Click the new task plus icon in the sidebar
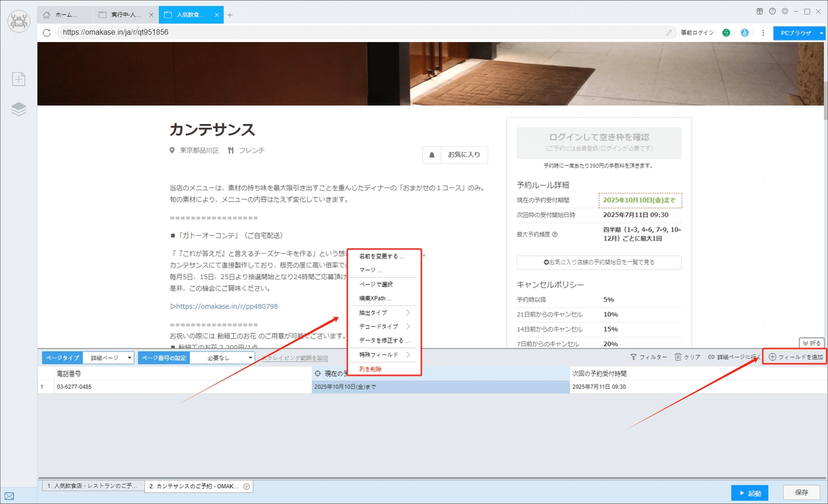The width and height of the screenshot is (828, 504). coord(19,79)
